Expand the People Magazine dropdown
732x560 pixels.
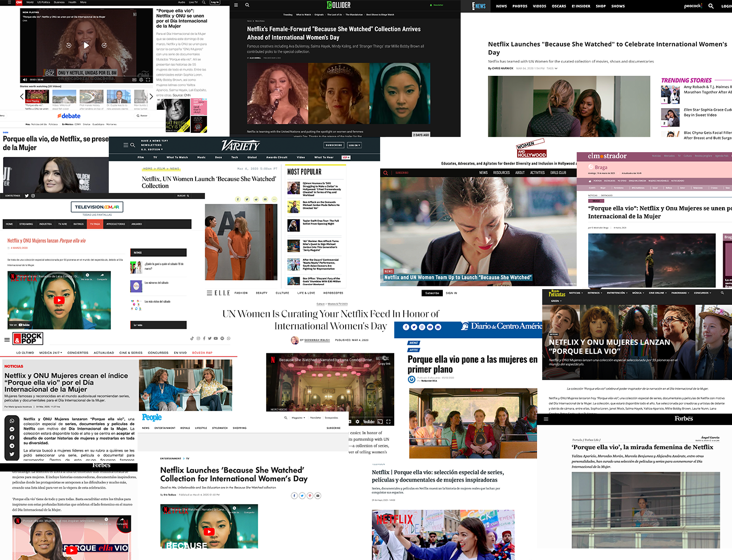(x=298, y=418)
